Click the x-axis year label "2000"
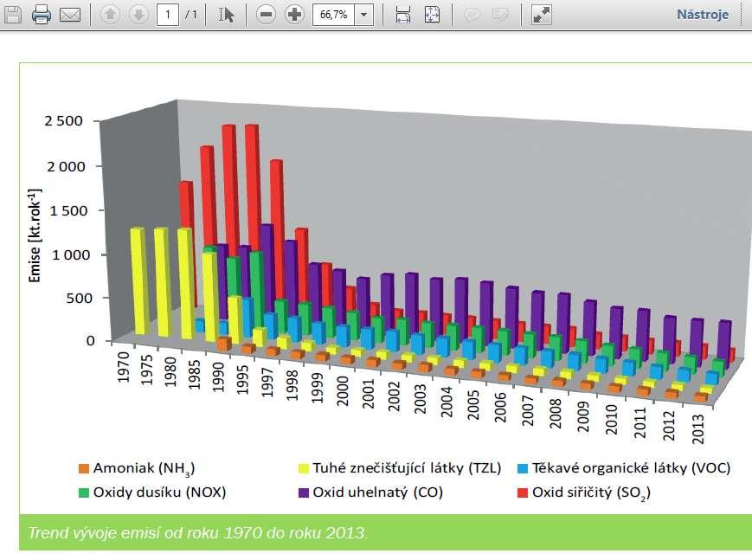The width and height of the screenshot is (752, 560). (x=343, y=390)
